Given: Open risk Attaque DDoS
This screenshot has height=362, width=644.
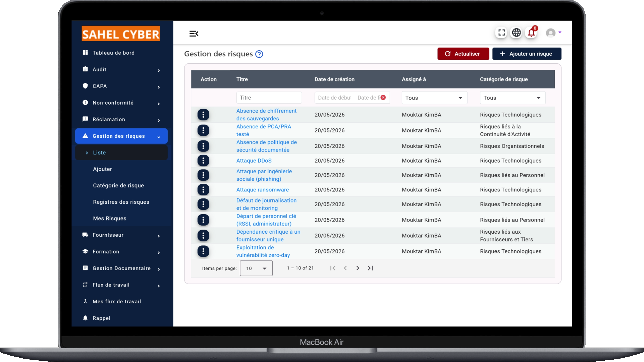Looking at the screenshot, I should pyautogui.click(x=254, y=161).
